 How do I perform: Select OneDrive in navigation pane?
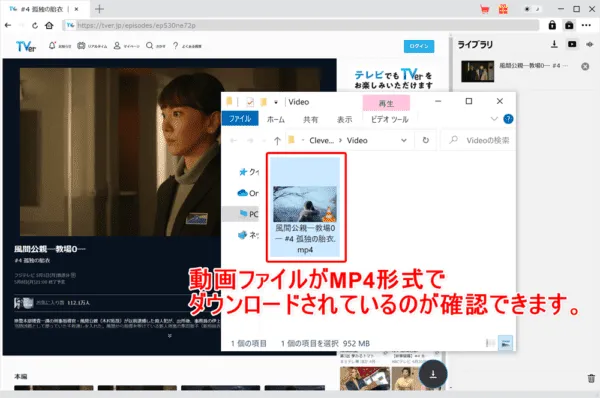pos(248,193)
